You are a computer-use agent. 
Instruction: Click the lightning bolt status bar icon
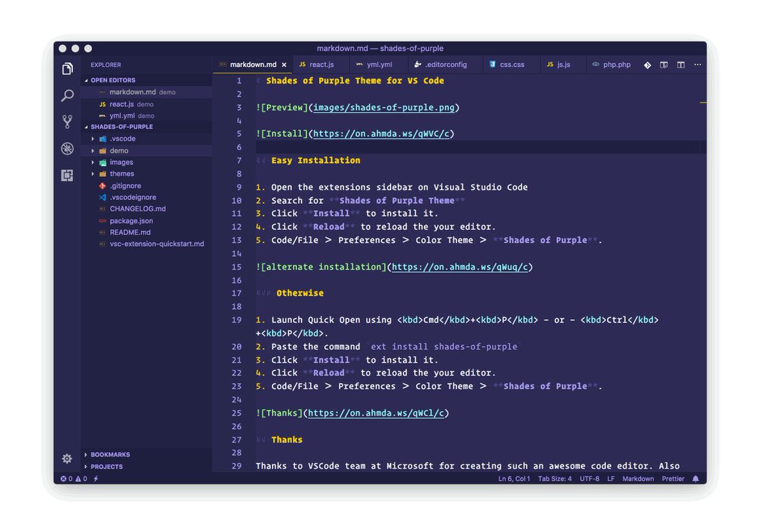(x=96, y=479)
